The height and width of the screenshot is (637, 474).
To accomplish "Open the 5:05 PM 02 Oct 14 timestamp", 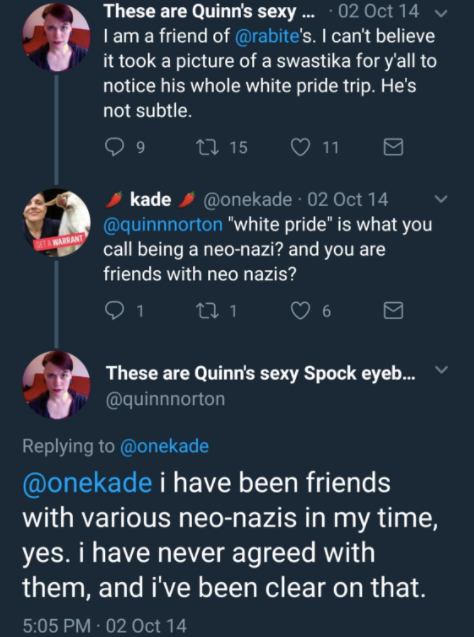I will [104, 626].
